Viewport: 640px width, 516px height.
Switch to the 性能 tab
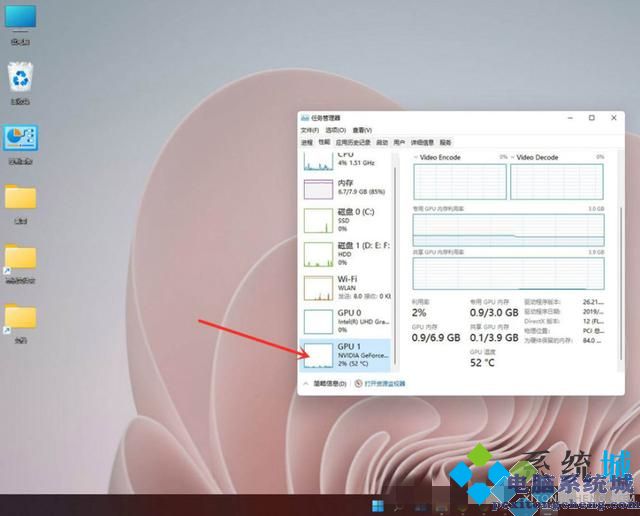(x=324, y=142)
